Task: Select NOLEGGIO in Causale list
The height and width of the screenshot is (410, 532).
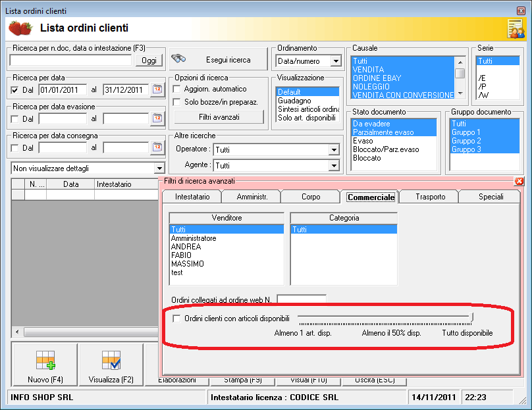Action: tap(402, 86)
